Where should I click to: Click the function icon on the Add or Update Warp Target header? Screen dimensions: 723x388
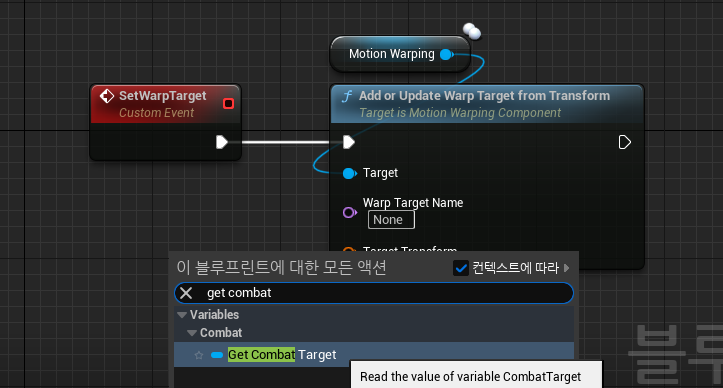tap(347, 96)
